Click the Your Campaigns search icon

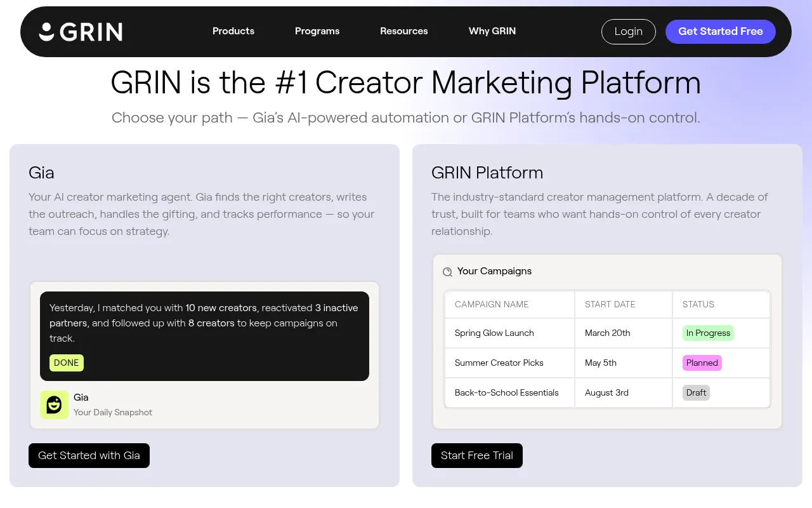(x=447, y=272)
